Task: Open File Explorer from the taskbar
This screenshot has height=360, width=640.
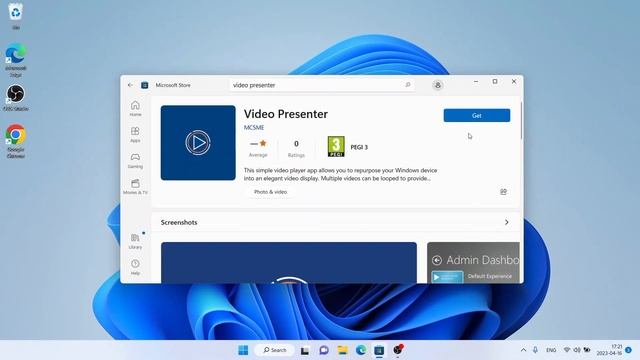Action: (342, 350)
